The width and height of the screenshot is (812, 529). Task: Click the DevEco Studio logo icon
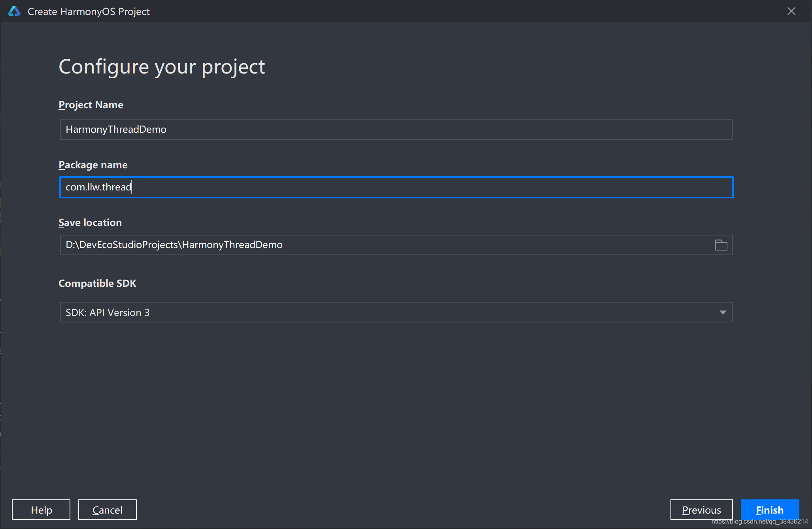click(14, 11)
